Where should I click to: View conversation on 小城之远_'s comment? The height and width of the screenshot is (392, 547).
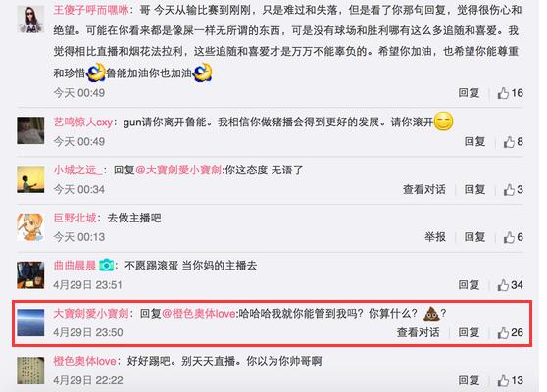424,190
